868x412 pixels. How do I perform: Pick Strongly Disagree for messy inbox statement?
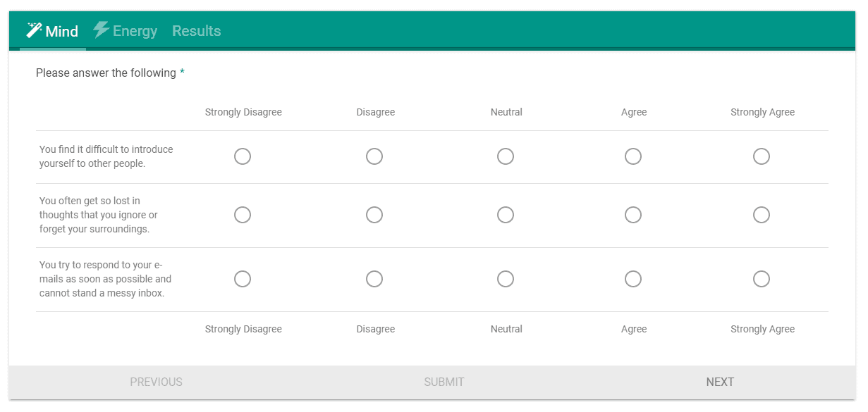coord(243,279)
